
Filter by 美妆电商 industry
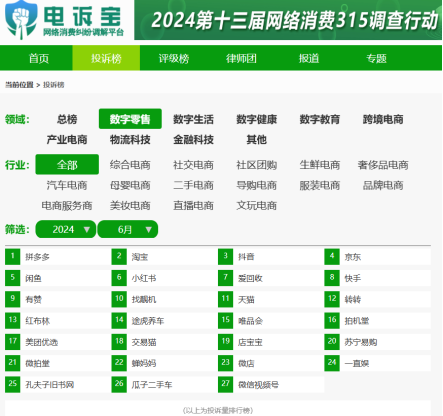coord(130,205)
